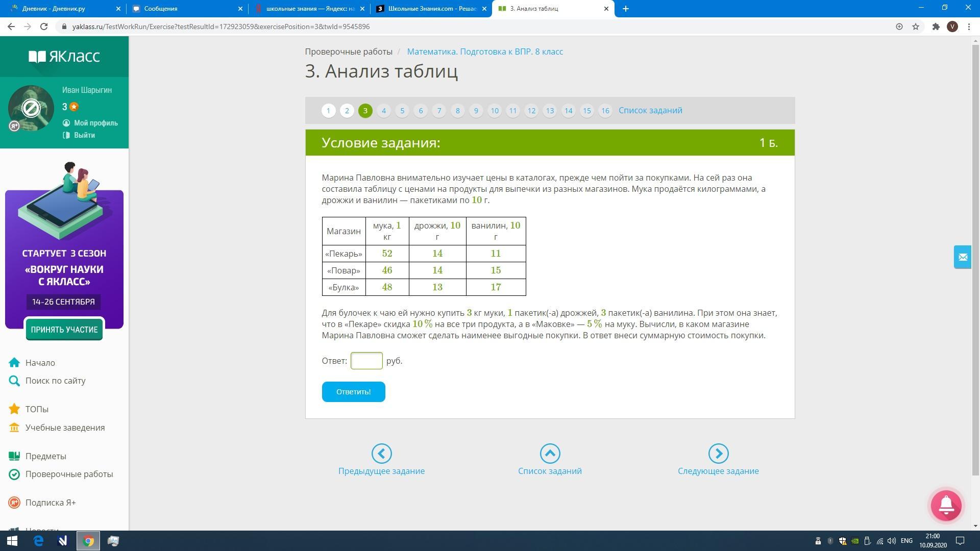The image size is (980, 551).
Task: Open the Список заданий link
Action: (x=650, y=111)
